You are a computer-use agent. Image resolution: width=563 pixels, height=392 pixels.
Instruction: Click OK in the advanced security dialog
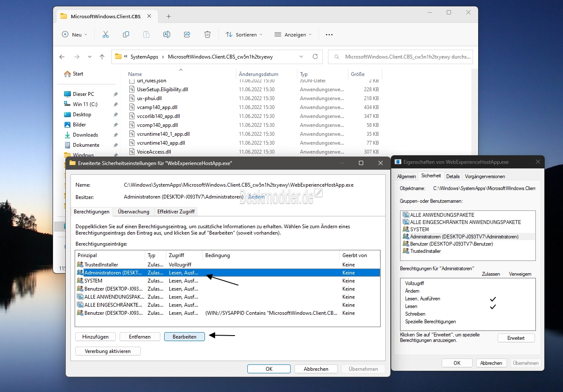point(269,369)
